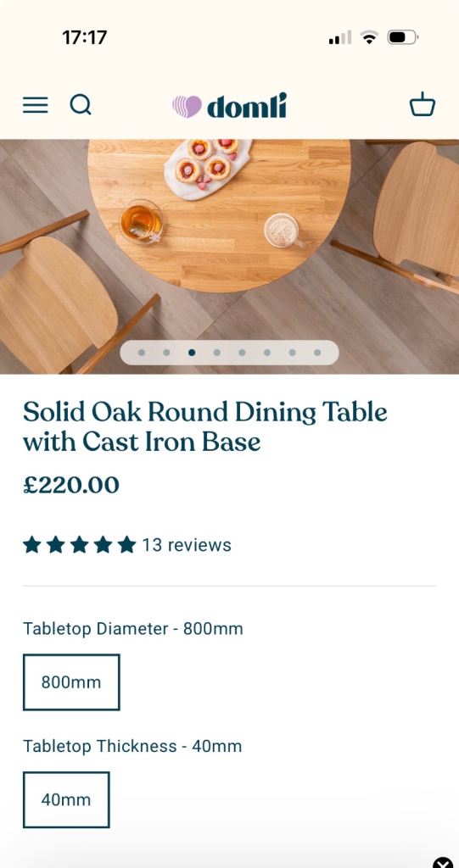Image resolution: width=459 pixels, height=868 pixels.
Task: Open the hamburger navigation menu
Action: pyautogui.click(x=36, y=104)
